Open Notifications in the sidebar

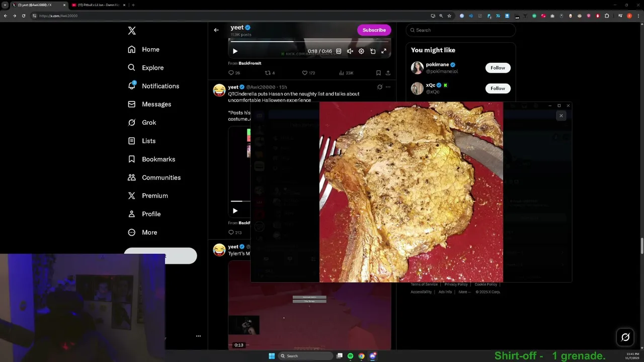[153, 86]
